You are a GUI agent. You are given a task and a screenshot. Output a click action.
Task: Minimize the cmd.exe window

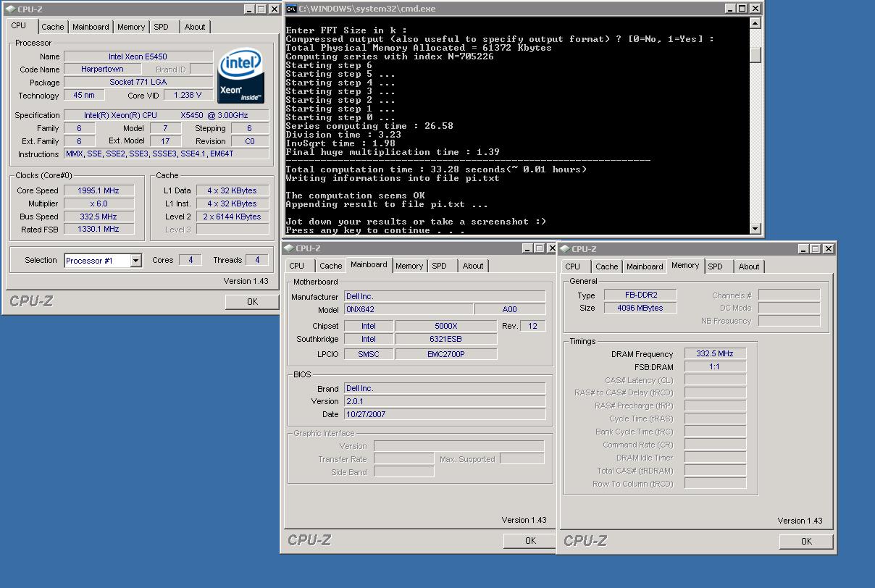tap(729, 9)
